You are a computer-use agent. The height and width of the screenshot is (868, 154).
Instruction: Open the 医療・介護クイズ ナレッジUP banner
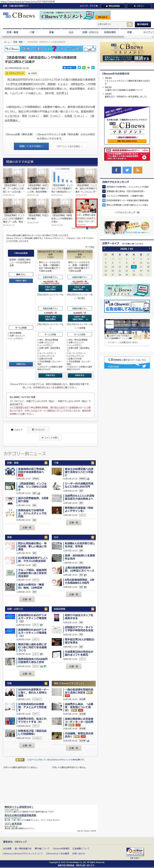pyautogui.click(x=50, y=49)
